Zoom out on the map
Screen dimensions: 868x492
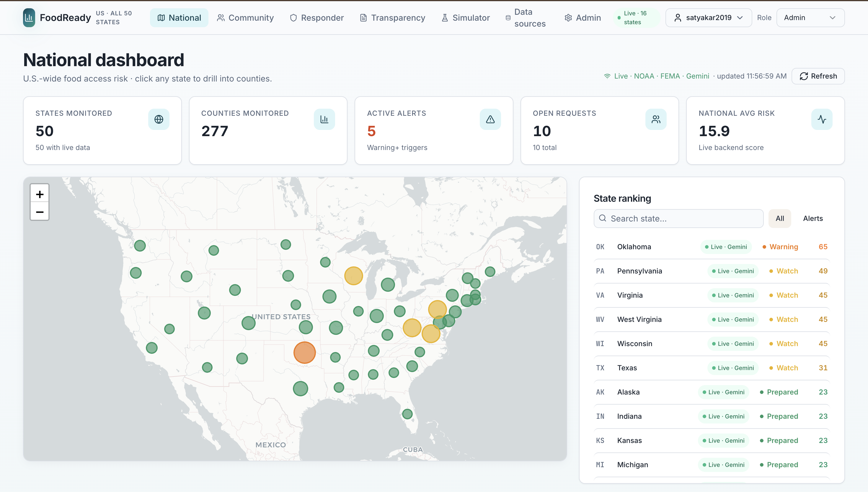(40, 212)
